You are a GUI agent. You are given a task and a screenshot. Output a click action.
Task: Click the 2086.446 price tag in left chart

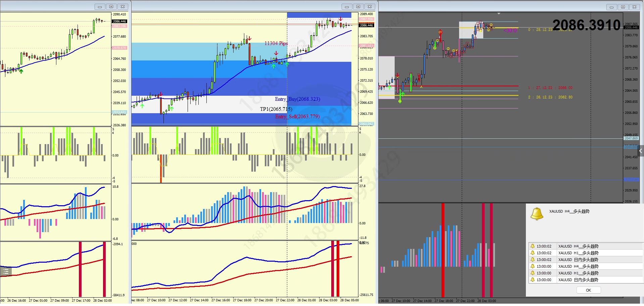(x=119, y=21)
